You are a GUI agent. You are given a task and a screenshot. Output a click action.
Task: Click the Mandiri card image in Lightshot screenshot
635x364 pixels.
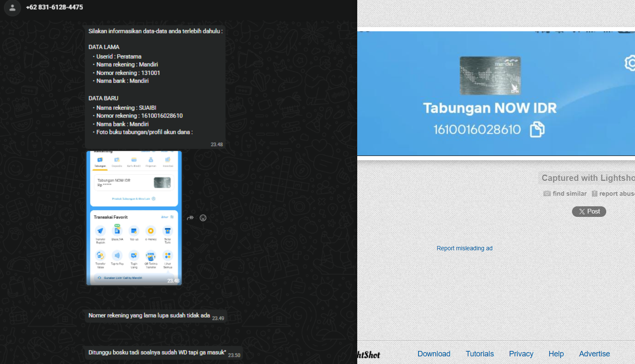click(490, 76)
